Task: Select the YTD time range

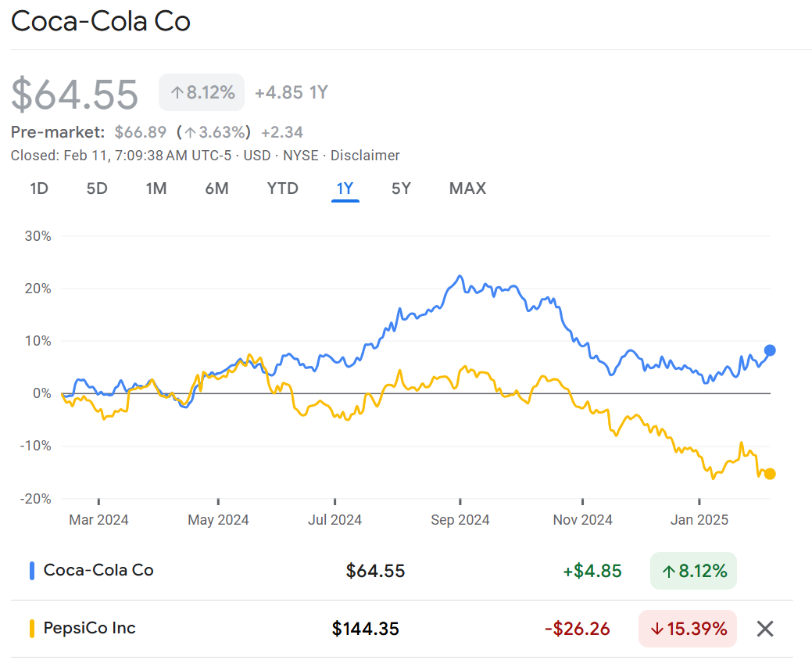Action: tap(282, 188)
